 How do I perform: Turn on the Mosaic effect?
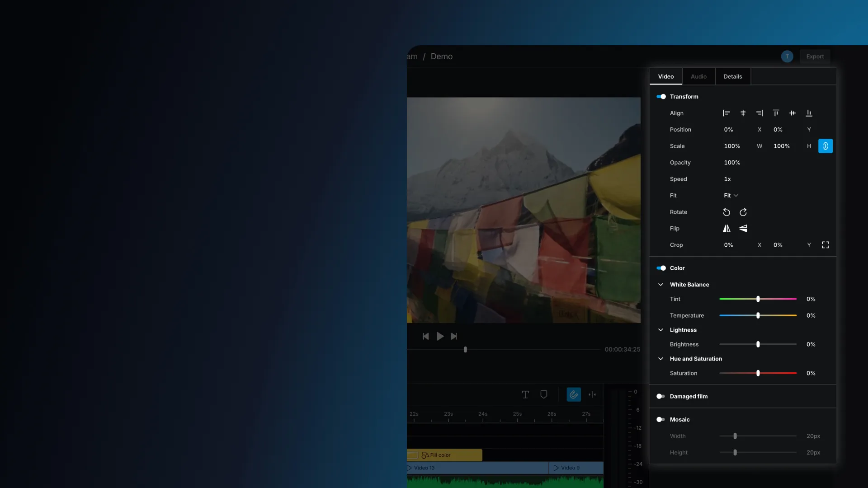(661, 419)
